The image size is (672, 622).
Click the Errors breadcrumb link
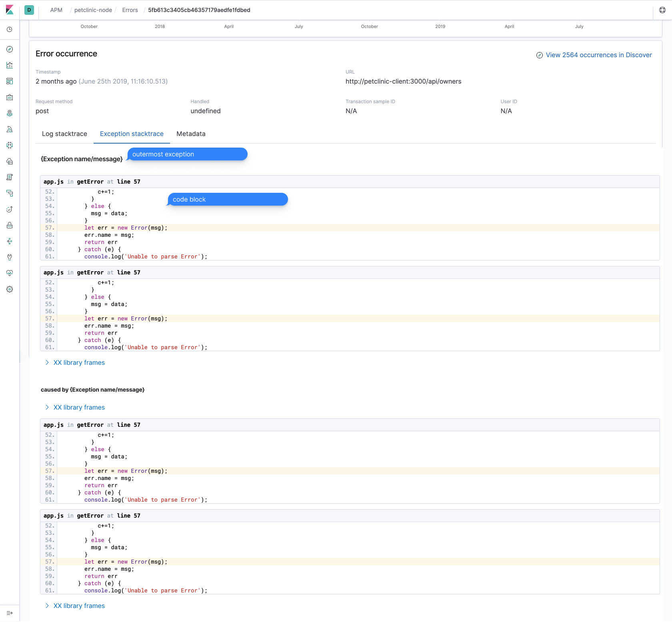(x=130, y=10)
